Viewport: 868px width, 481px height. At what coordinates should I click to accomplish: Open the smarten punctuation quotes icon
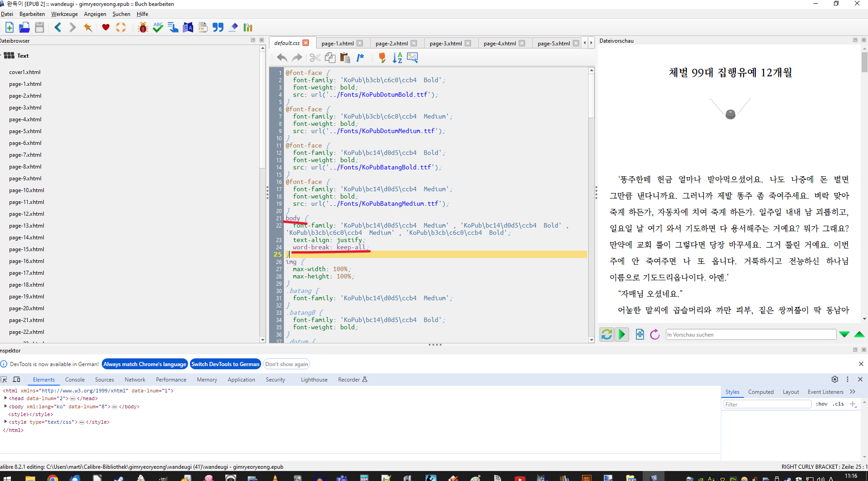[x=218, y=28]
